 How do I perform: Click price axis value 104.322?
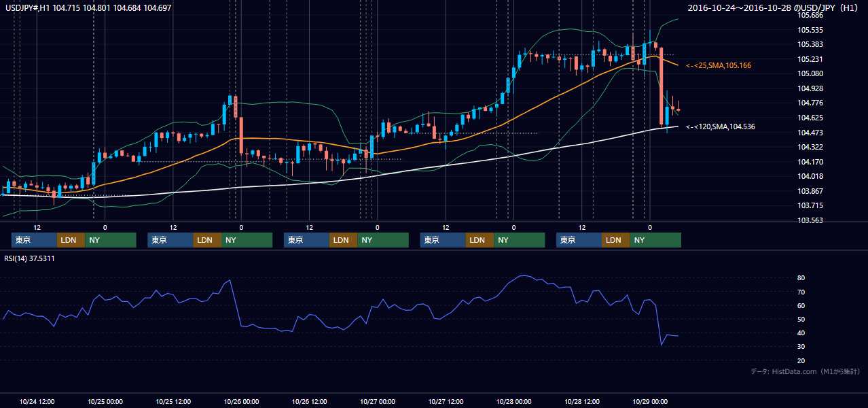click(811, 147)
